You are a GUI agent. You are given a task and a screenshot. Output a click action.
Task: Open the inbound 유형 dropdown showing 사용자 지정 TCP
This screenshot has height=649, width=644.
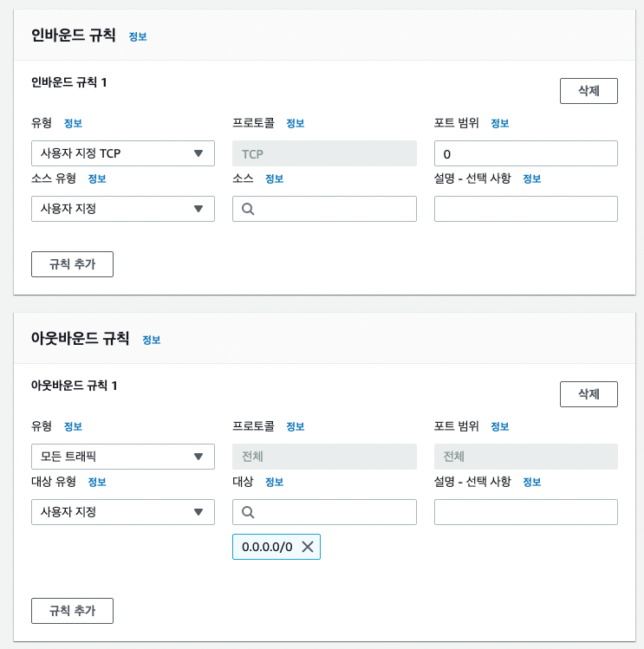point(123,153)
